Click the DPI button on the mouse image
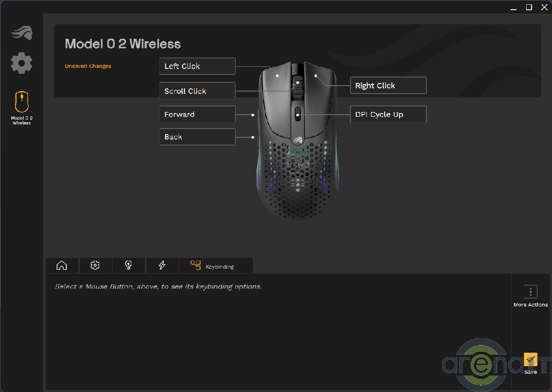Screen dimensions: 552x392 click(x=297, y=115)
